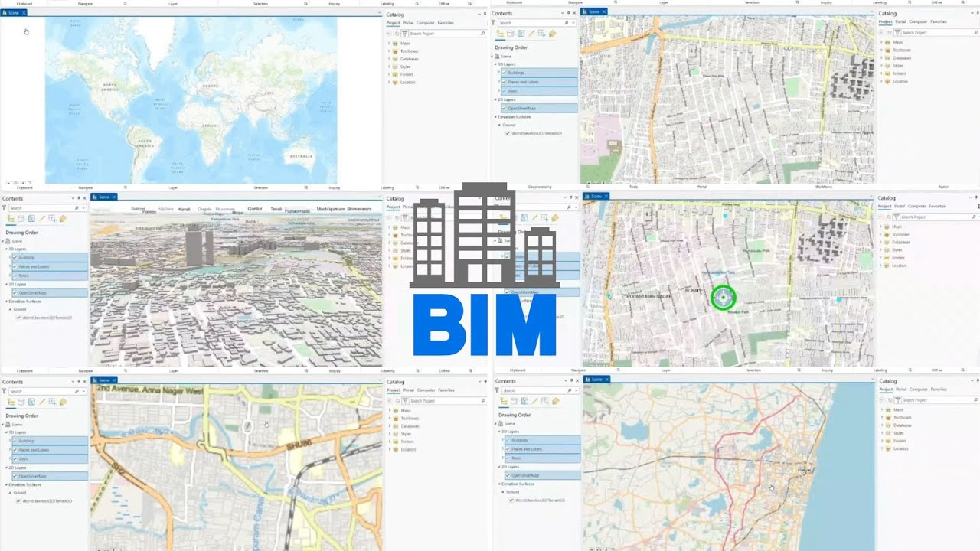Viewport: 980px width, 551px height.
Task: Open Project tab in Anna Nagar West window Catalog
Action: point(393,390)
